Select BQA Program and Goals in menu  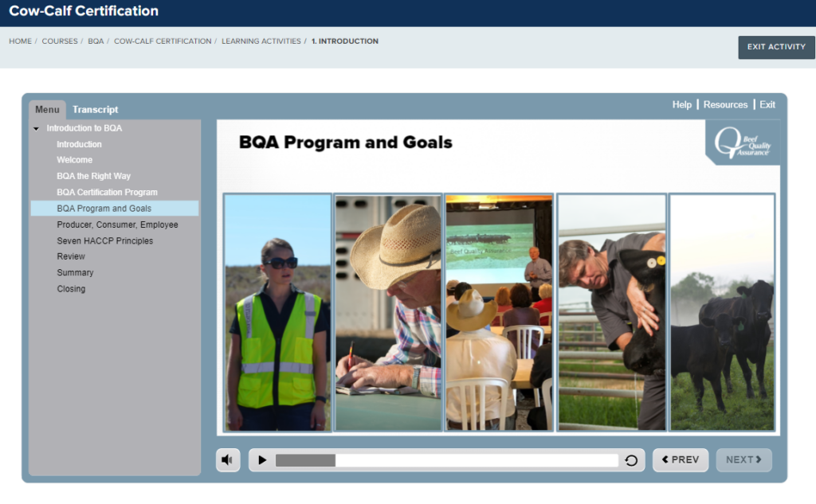[x=115, y=208]
